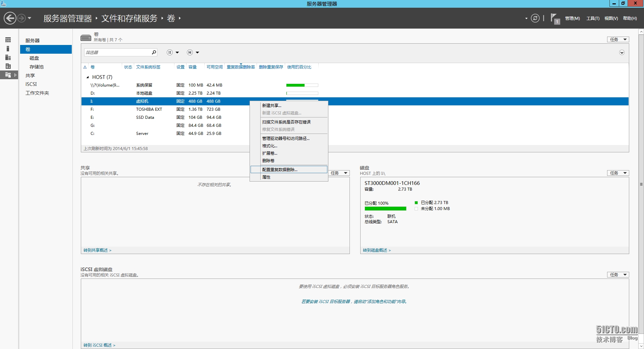Follow the 转到 iSCSI 概述 link
Viewport: 644px width, 349px height.
99,345
